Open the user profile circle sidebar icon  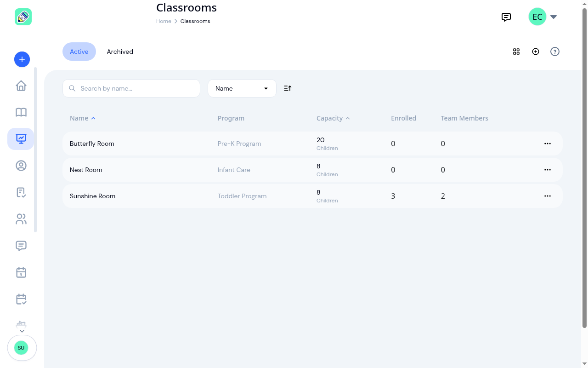(21, 166)
